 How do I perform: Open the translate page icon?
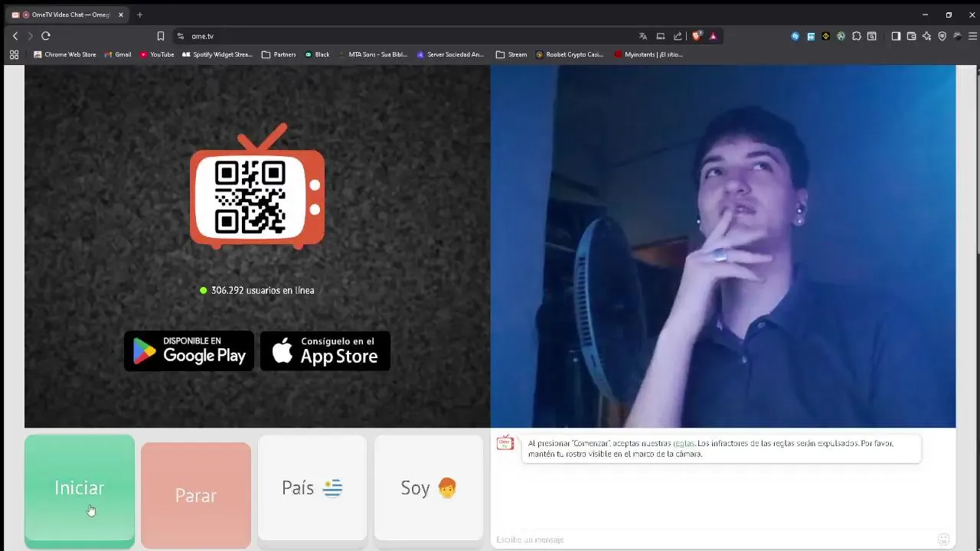click(643, 36)
